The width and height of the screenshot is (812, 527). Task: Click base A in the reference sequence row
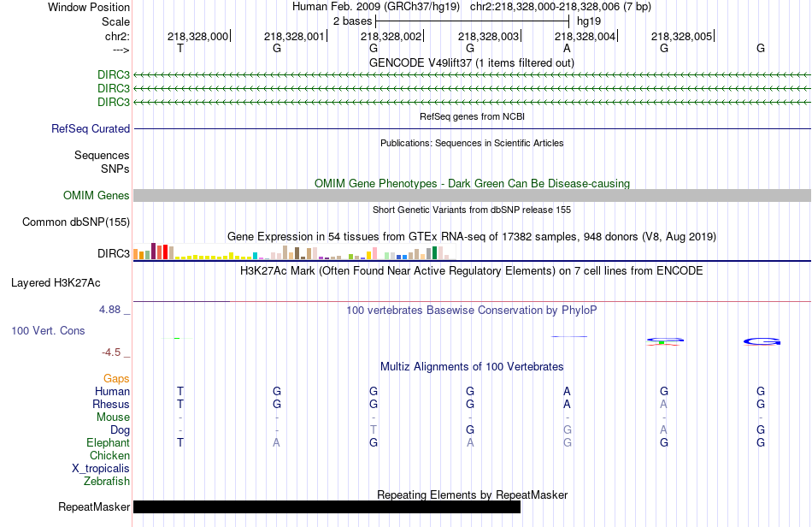click(567, 48)
